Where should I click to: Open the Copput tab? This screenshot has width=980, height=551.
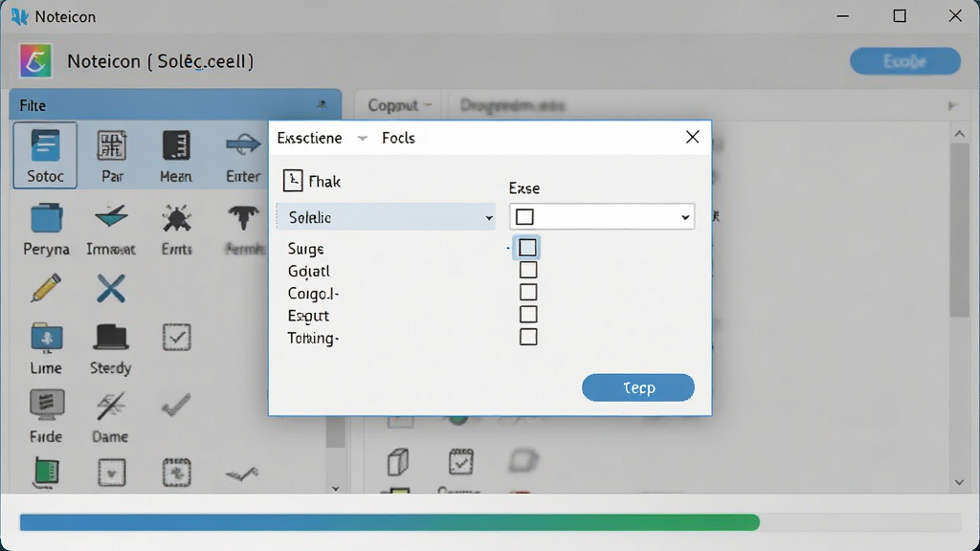coord(398,105)
